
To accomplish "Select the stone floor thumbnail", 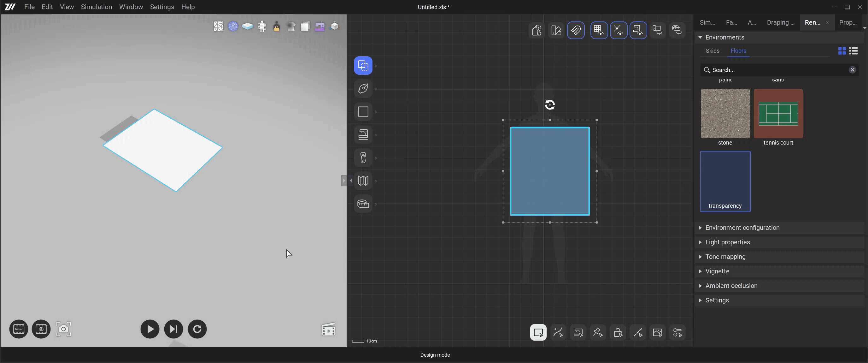I will pyautogui.click(x=725, y=114).
